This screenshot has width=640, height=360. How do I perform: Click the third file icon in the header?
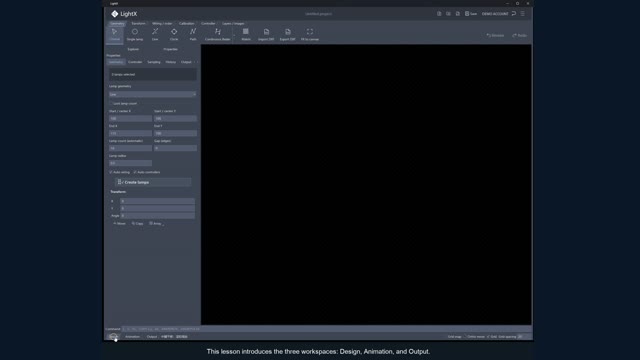point(458,13)
